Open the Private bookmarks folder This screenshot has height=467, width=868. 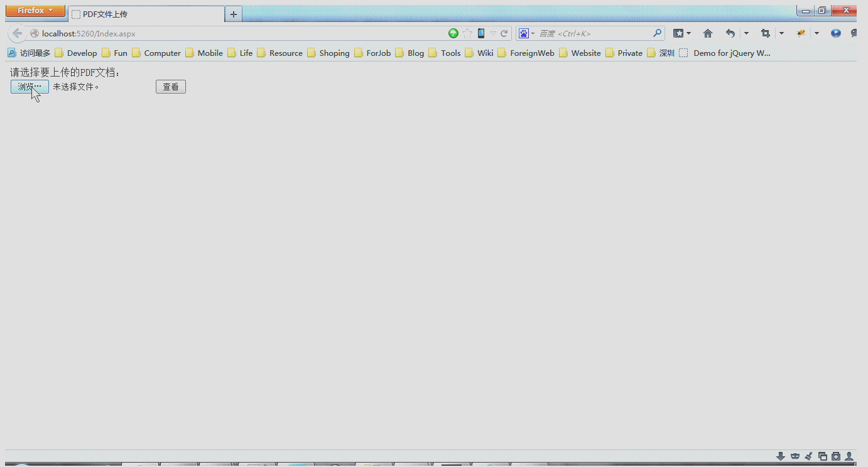click(624, 53)
